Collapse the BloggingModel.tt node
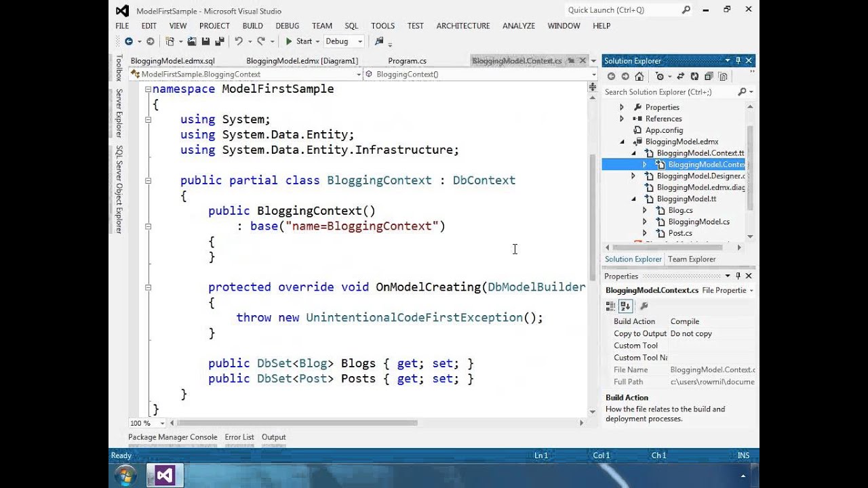The image size is (868, 488). [x=634, y=199]
